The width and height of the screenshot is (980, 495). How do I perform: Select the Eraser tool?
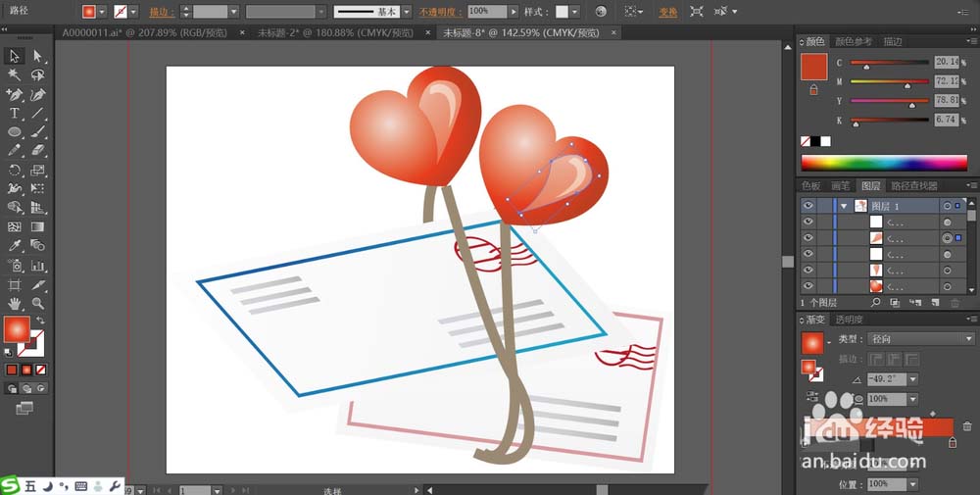point(37,151)
